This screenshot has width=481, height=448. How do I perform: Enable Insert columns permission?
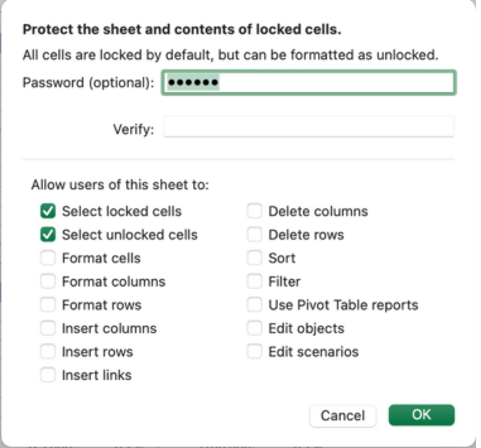(48, 328)
